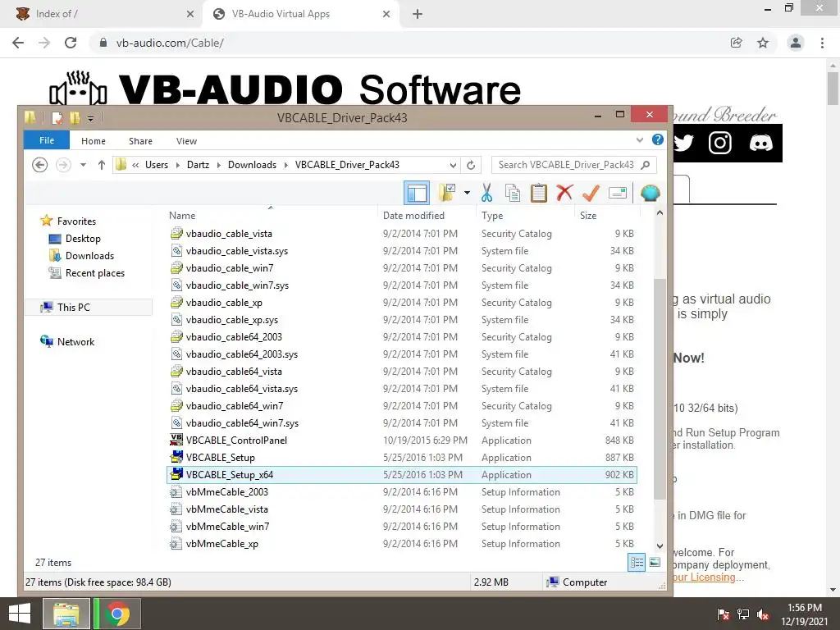Select the vbaudio_cable64_2003 catalog file
Screen dimensions: 840x630
tap(402, 337)
